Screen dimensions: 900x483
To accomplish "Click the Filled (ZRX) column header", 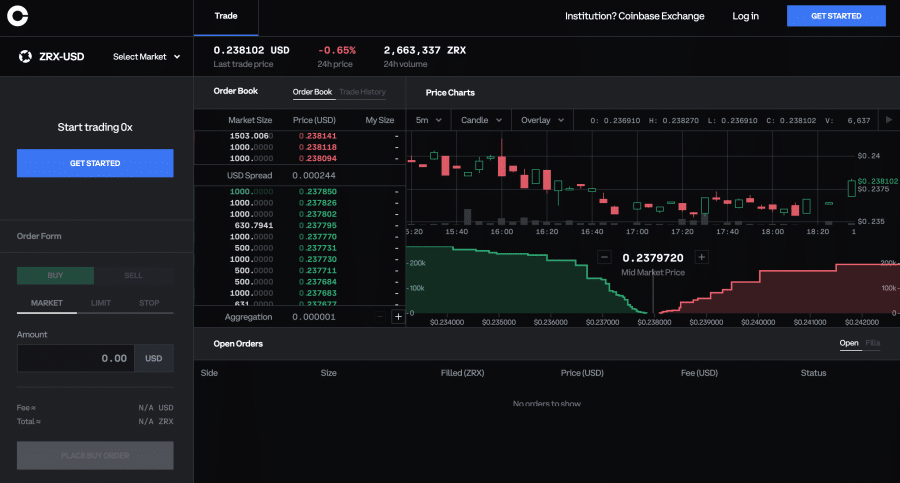I will tap(462, 373).
